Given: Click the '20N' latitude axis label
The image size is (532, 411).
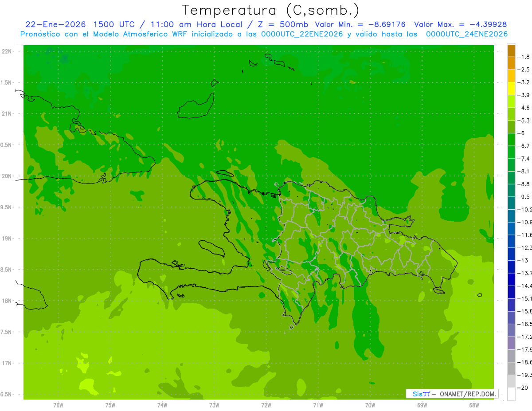Looking at the screenshot, I should tap(7, 176).
